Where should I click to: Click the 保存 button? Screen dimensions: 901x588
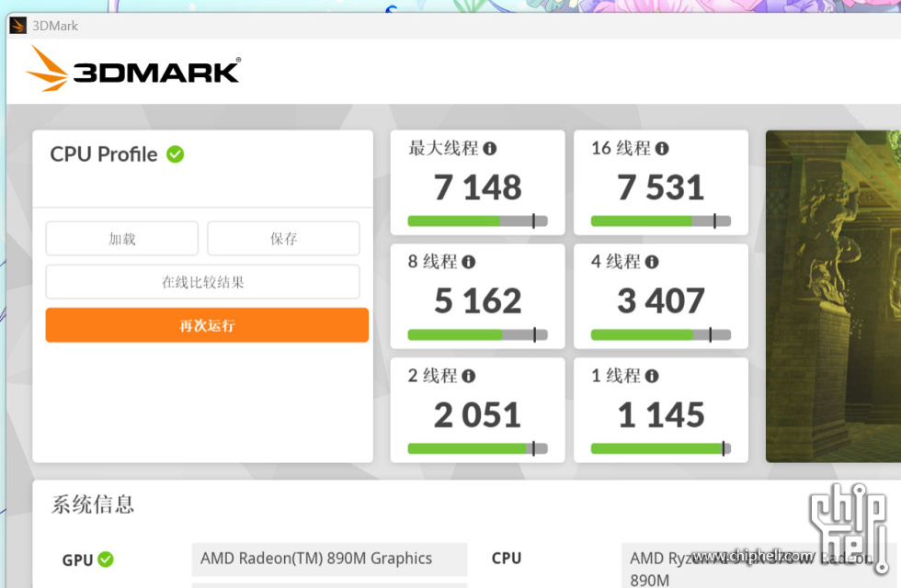284,238
